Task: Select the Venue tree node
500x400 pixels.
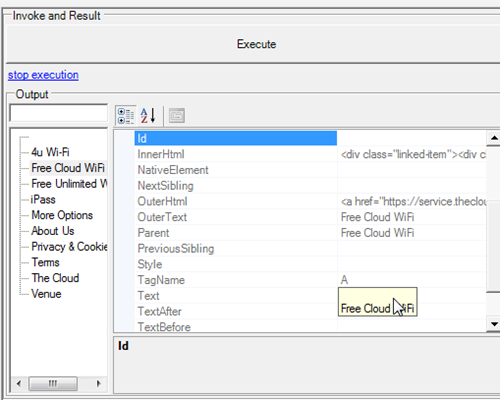Action: pyautogui.click(x=46, y=294)
